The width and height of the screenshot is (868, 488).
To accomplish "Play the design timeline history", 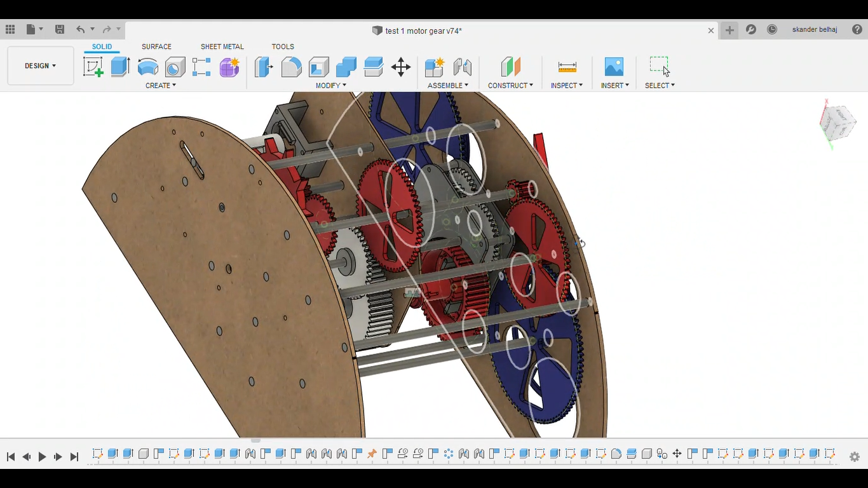I will tap(42, 456).
